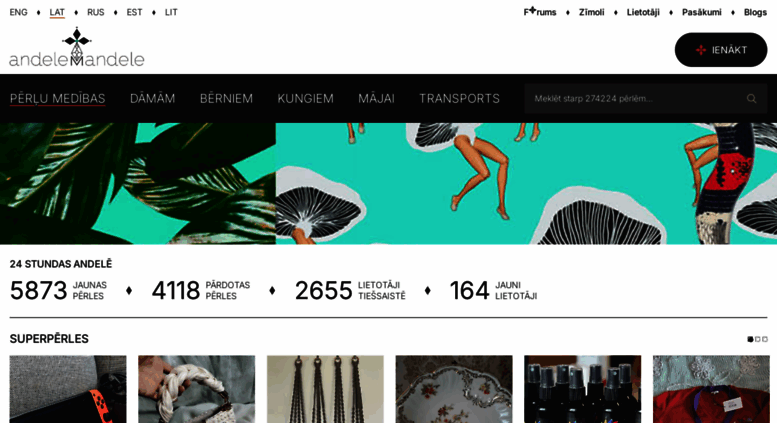This screenshot has height=423, width=777.
Task: Open the Bērniem category menu
Action: pyautogui.click(x=226, y=99)
